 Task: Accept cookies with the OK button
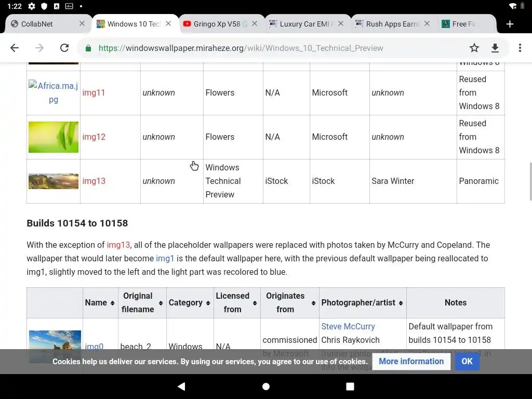467,362
